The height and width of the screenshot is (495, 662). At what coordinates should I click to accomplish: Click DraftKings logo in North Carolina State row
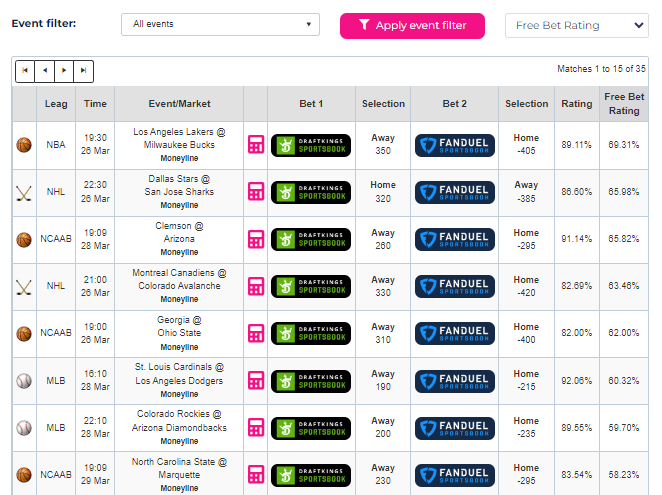coord(311,475)
